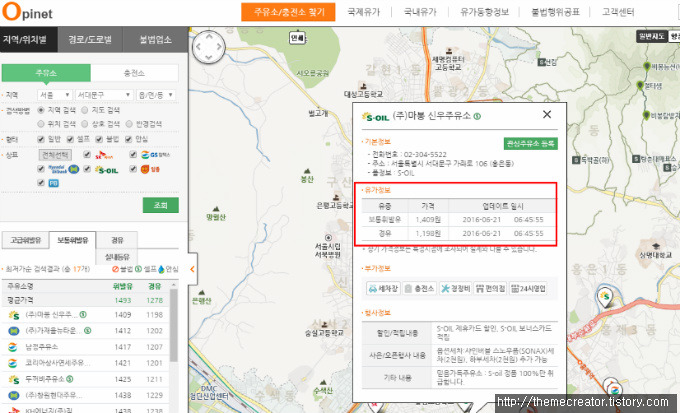Click the Opinet logo
The width and height of the screenshot is (680, 413).
[27, 12]
